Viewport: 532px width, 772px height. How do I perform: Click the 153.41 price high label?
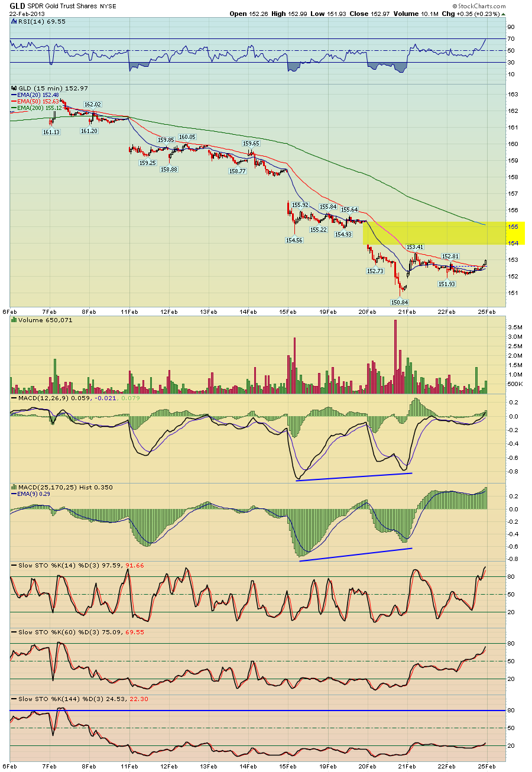pyautogui.click(x=415, y=246)
